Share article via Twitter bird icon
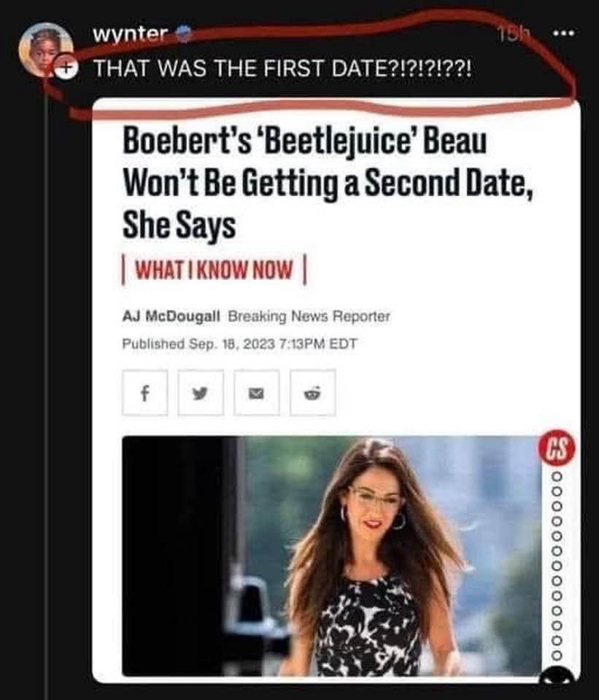 tap(201, 393)
